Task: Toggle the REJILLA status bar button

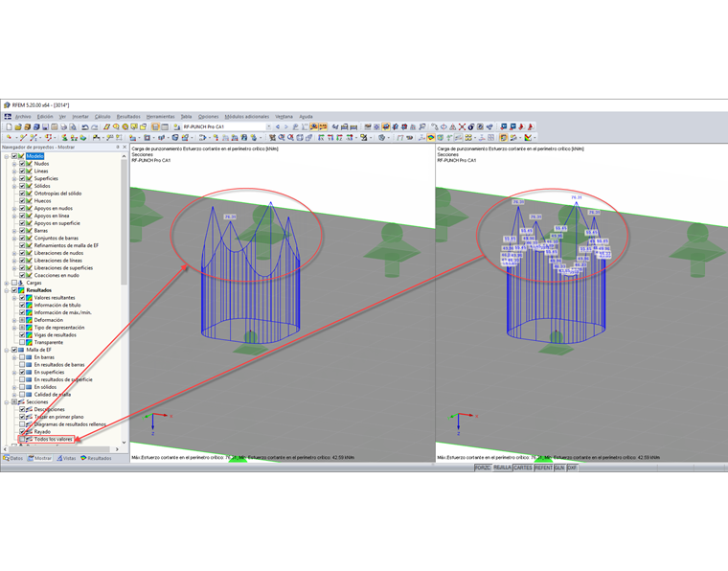Action: [x=502, y=468]
